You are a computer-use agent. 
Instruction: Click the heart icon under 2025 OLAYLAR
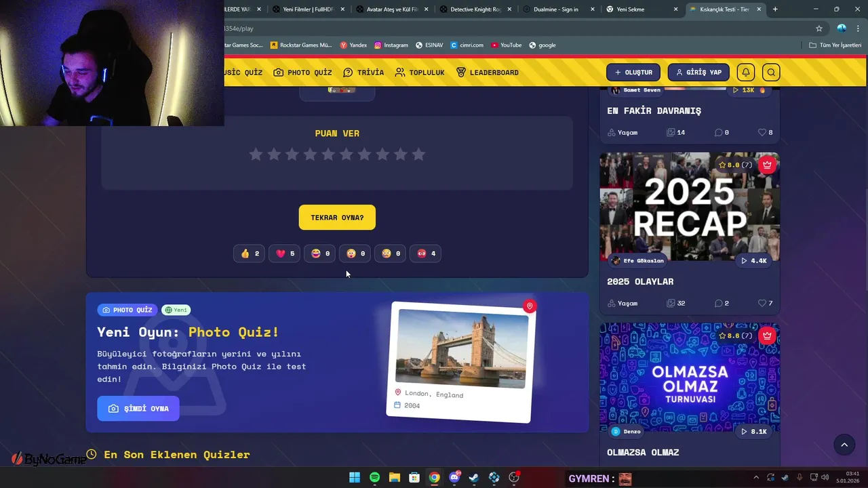click(x=762, y=303)
